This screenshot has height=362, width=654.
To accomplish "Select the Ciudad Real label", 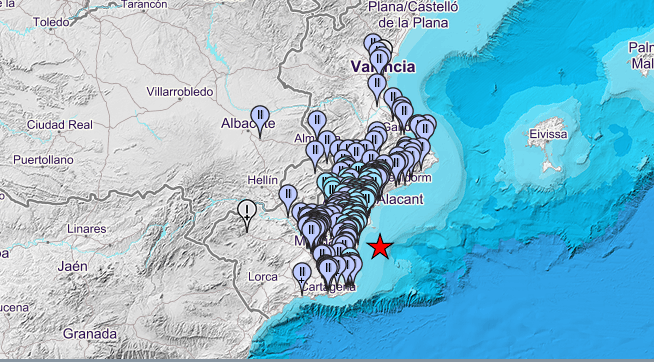I will point(60,125).
